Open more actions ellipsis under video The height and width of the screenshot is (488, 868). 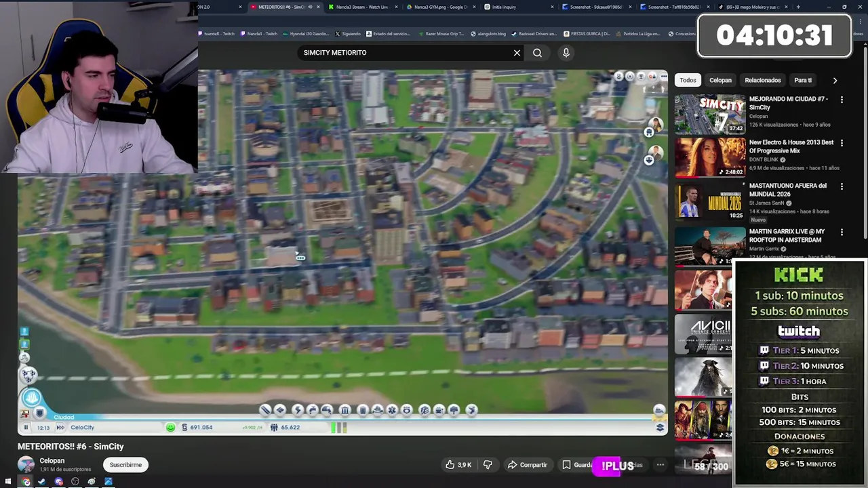(660, 465)
